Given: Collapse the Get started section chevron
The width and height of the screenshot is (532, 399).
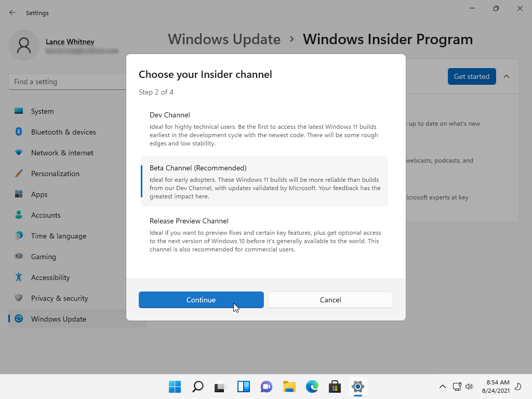Looking at the screenshot, I should coord(507,76).
